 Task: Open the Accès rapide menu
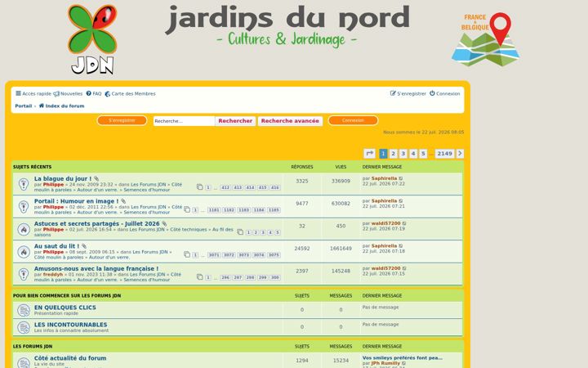click(33, 93)
